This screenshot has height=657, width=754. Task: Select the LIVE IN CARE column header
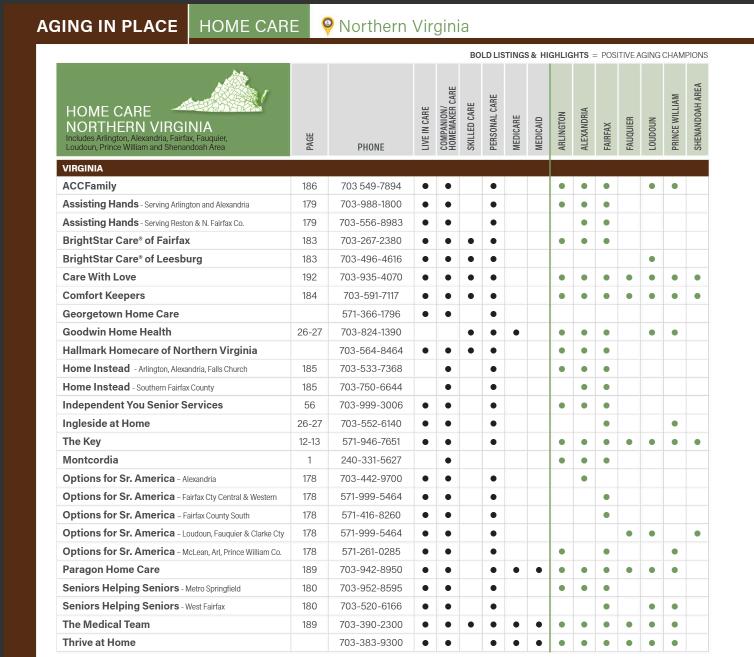tap(425, 128)
